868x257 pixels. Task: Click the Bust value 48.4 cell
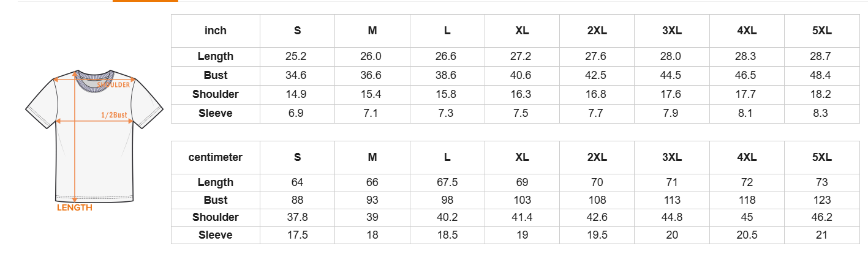(x=821, y=75)
